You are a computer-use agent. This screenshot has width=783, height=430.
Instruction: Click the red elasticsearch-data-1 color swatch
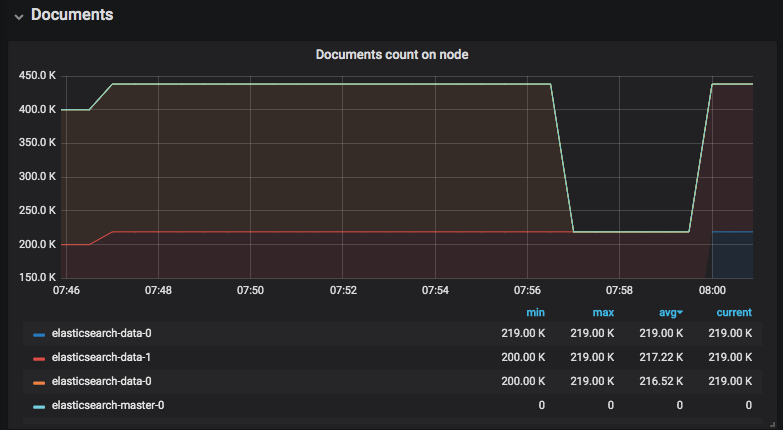tap(39, 358)
